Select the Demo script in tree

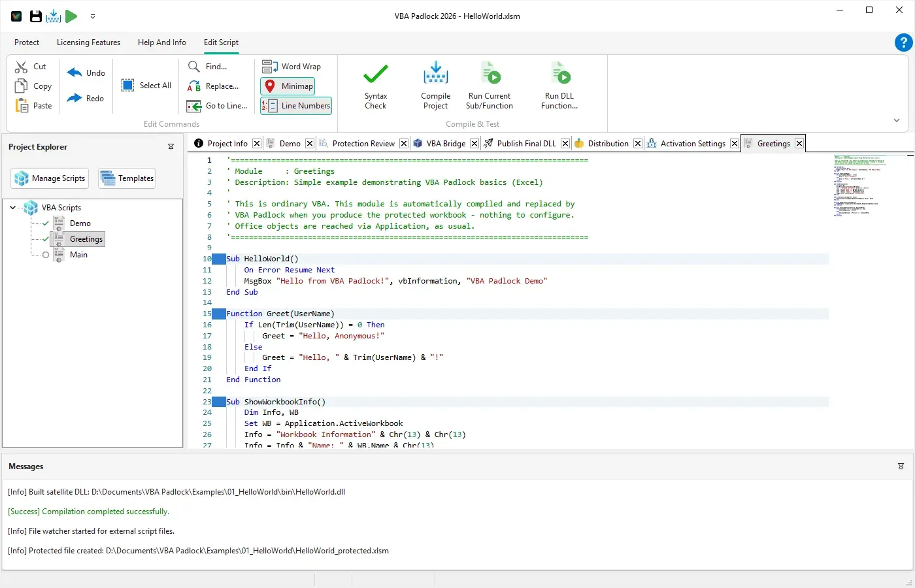click(x=80, y=223)
